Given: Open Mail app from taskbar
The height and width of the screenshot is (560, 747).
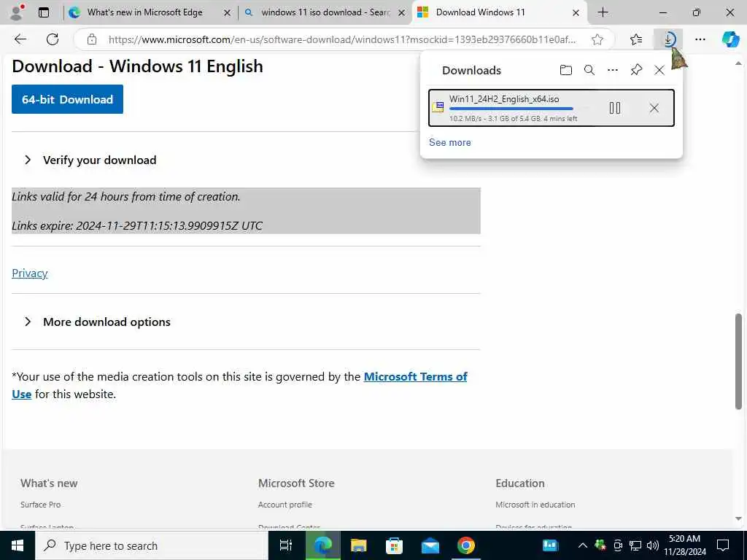Looking at the screenshot, I should click(430, 545).
